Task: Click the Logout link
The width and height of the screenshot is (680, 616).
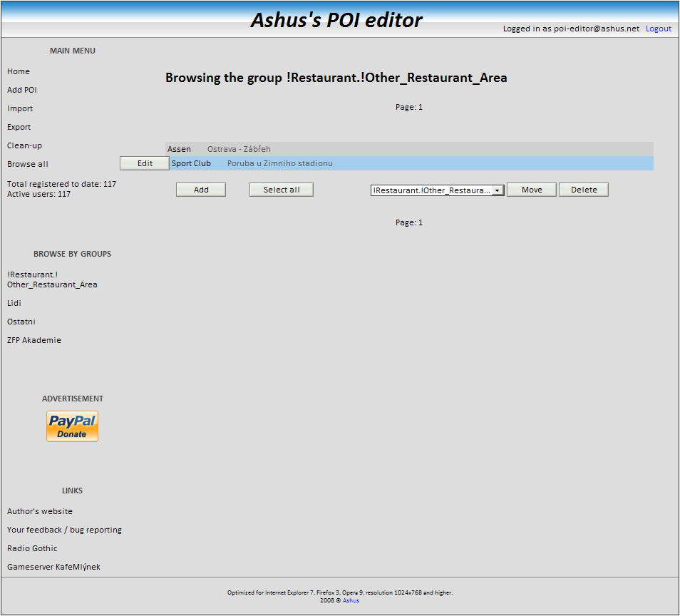Action: 658,29
